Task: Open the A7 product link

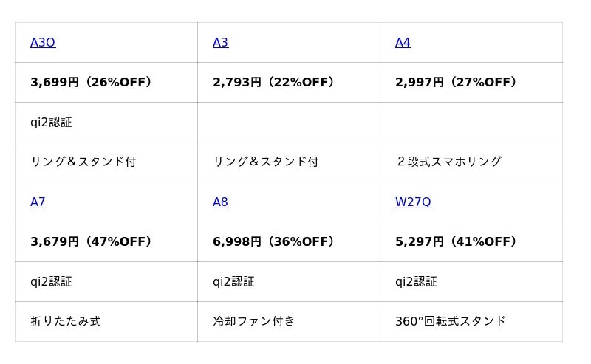Action: [38, 202]
